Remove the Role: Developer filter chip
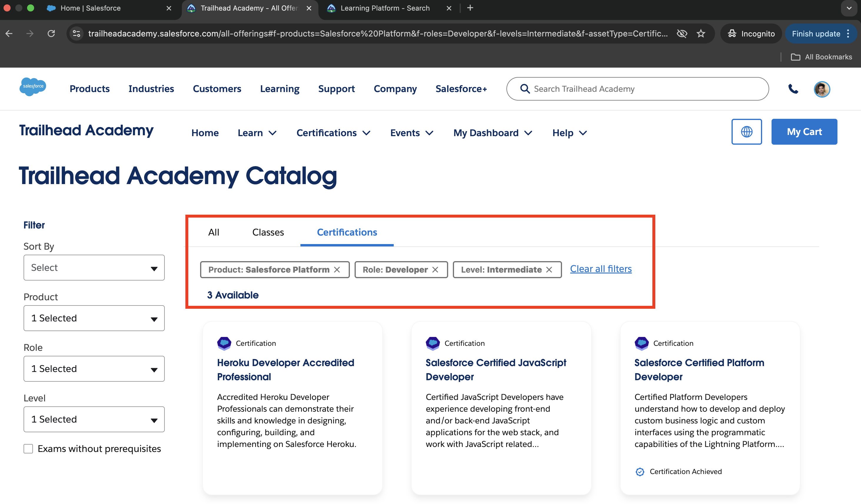Screen dimensions: 861x504 pos(435,270)
